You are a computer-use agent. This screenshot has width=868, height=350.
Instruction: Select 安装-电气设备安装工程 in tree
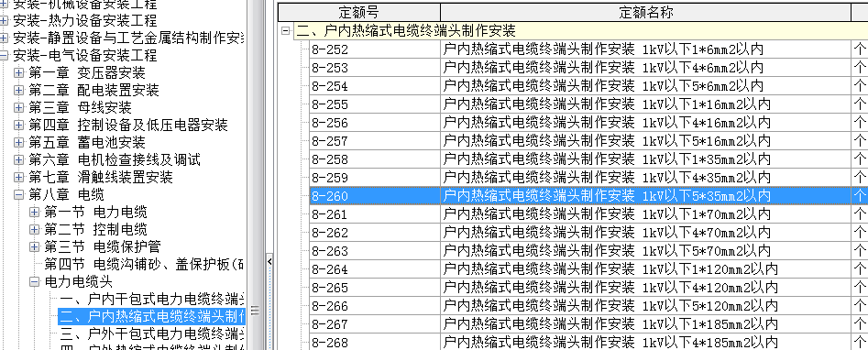[x=84, y=55]
